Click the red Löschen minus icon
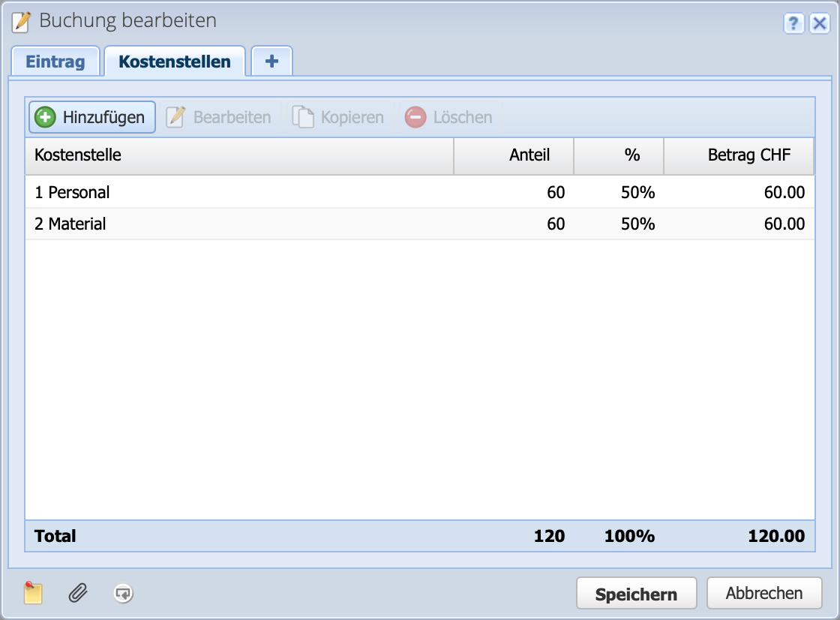This screenshot has width=840, height=620. pyautogui.click(x=415, y=116)
